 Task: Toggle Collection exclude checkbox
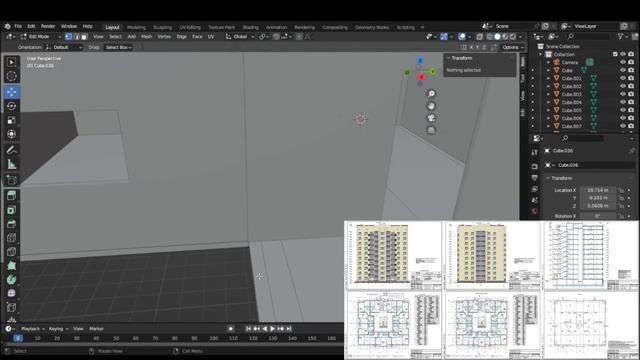(615, 54)
